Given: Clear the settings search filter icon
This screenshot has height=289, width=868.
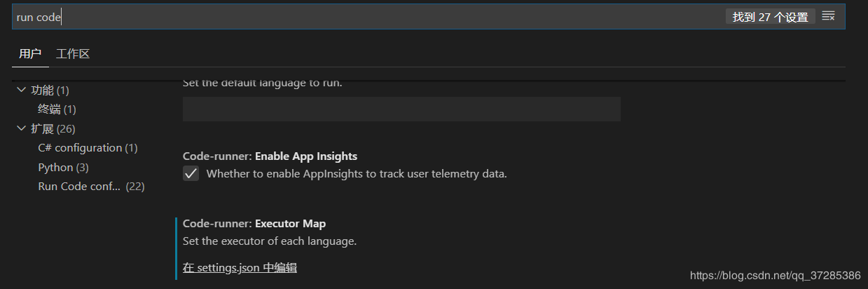Looking at the screenshot, I should pos(828,16).
